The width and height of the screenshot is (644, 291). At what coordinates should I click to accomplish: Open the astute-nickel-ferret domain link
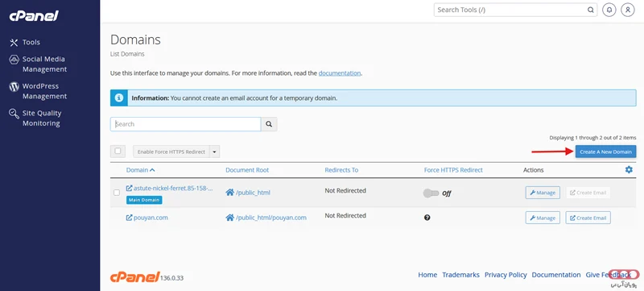click(x=170, y=189)
